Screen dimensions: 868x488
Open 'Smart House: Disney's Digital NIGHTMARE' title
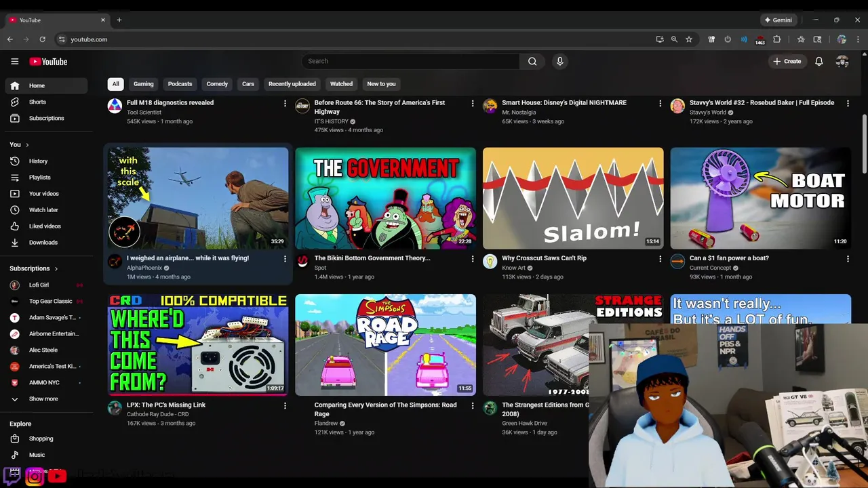564,103
